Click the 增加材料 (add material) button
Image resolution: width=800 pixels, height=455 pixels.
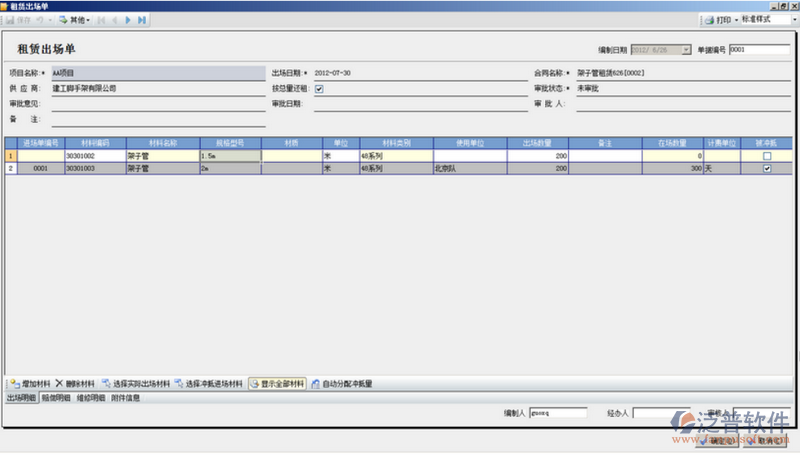(x=30, y=384)
